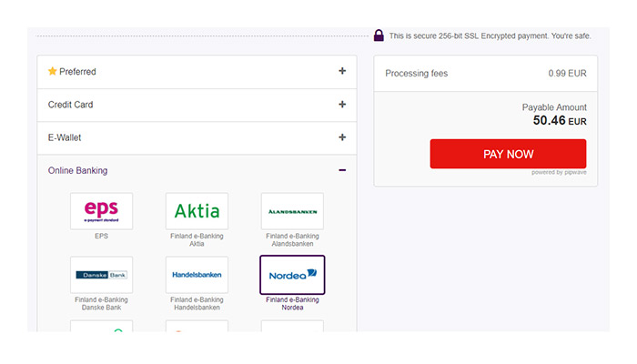Expand the E-Wallet plus sign
Viewport: 637px width, 364px height.
click(x=342, y=137)
